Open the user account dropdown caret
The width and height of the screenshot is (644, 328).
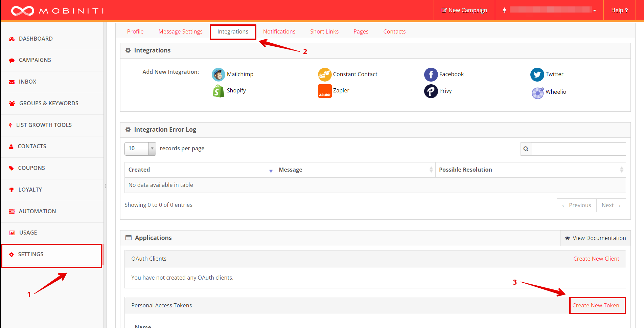[595, 11]
